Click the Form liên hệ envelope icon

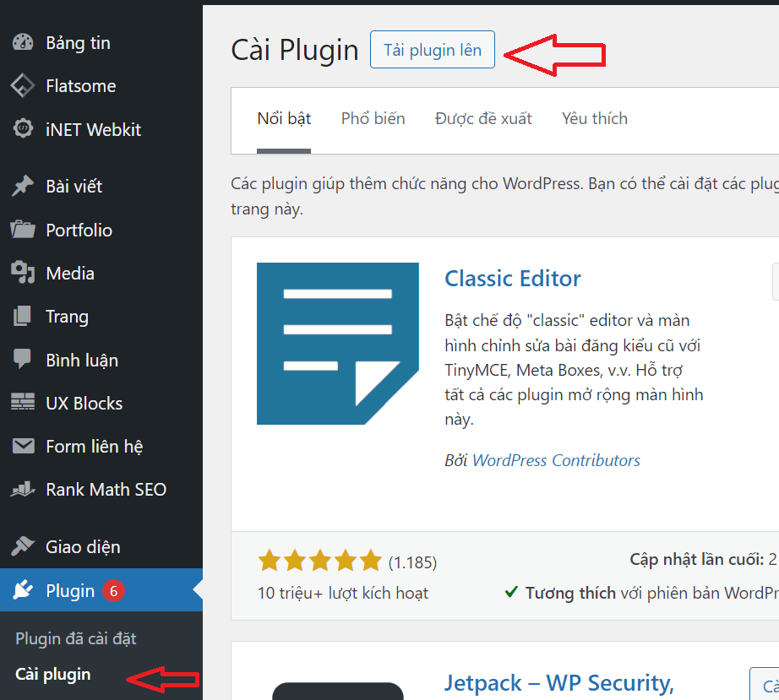(x=23, y=446)
